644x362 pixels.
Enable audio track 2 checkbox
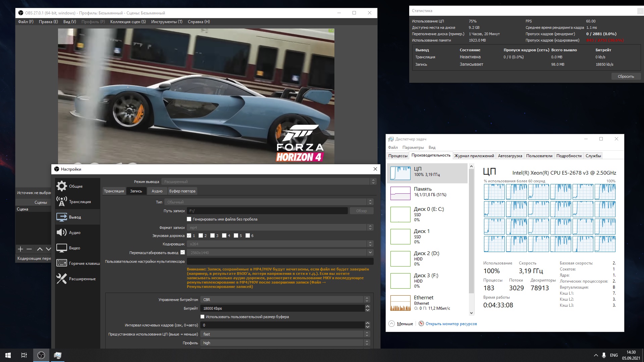pos(201,236)
